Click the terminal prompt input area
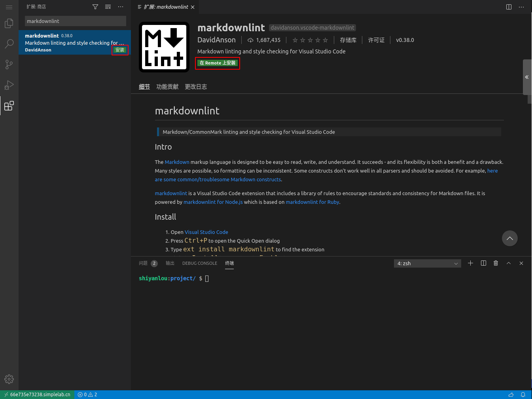 click(207, 279)
